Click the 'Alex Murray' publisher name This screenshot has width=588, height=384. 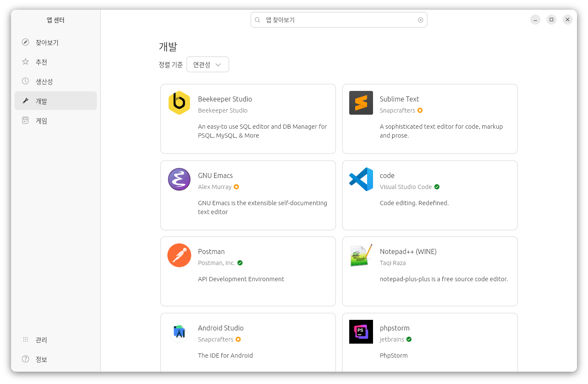click(x=215, y=187)
